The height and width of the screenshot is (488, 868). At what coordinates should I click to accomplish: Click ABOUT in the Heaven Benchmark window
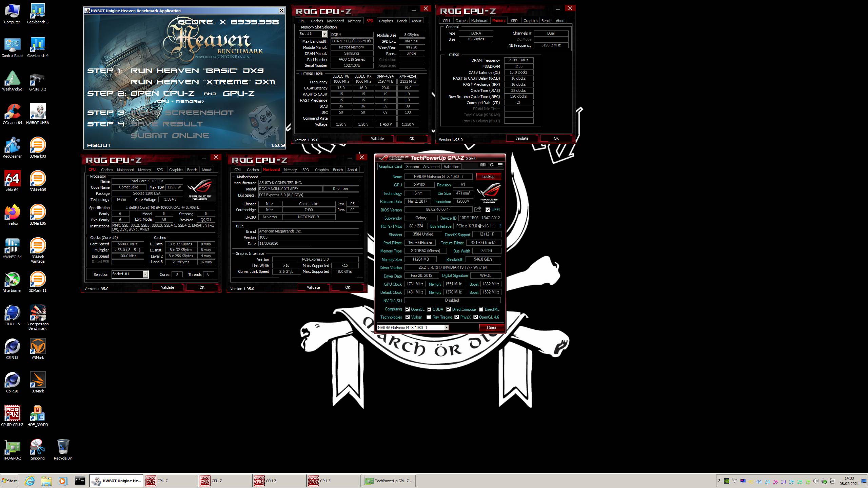tap(99, 145)
